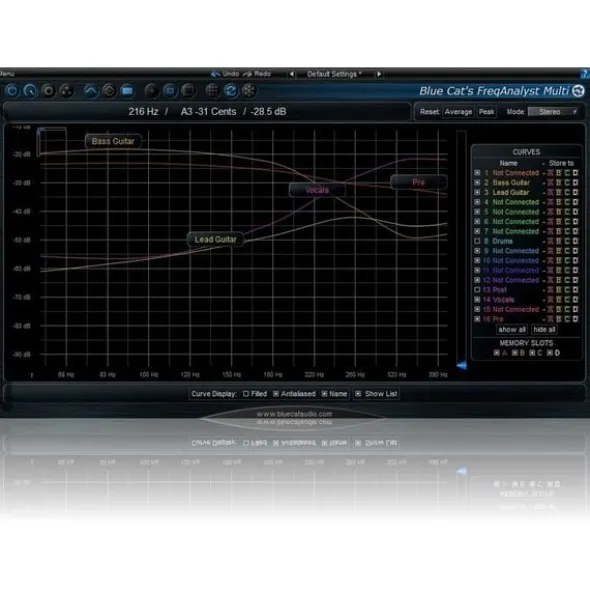
Task: Click the Lead Guitar curve label on graph
Action: pos(215,240)
